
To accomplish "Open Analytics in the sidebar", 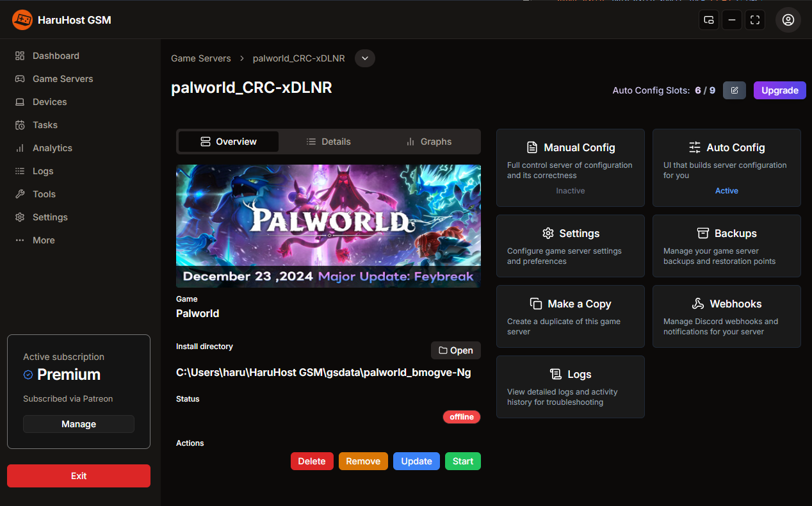I will pyautogui.click(x=52, y=148).
